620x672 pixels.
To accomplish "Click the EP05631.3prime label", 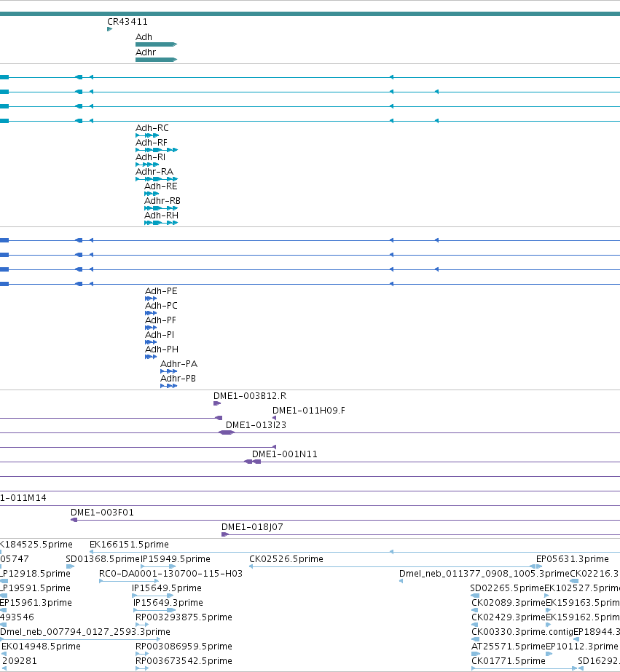I will click(x=573, y=559).
